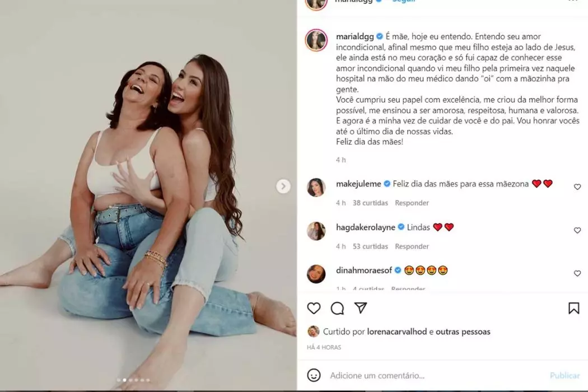Save the post with the bookmark icon

573,308
